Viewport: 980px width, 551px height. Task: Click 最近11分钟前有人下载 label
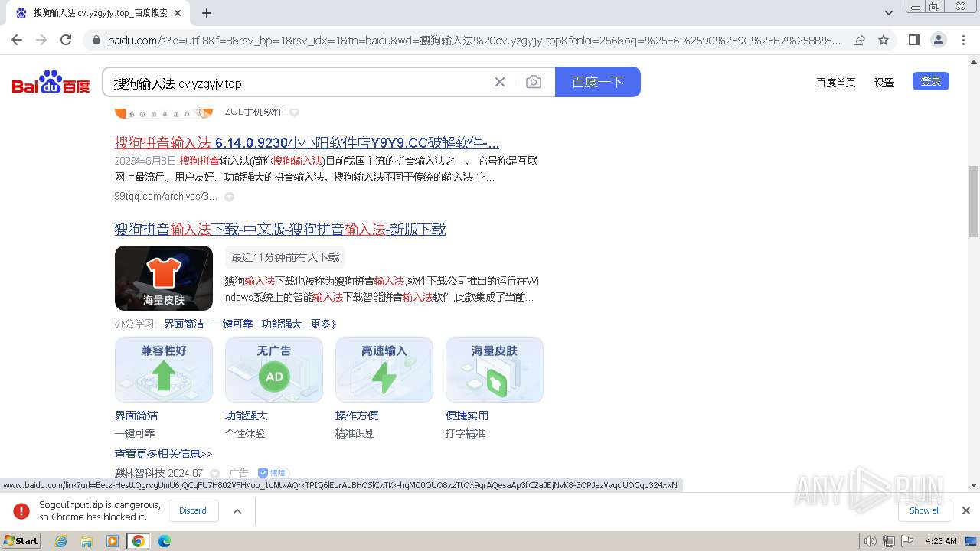(x=286, y=257)
